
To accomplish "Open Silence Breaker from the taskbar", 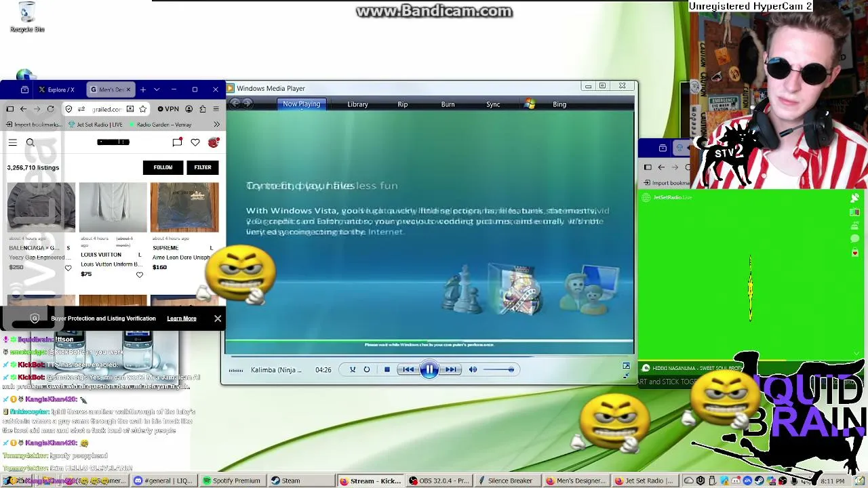I will [x=507, y=481].
